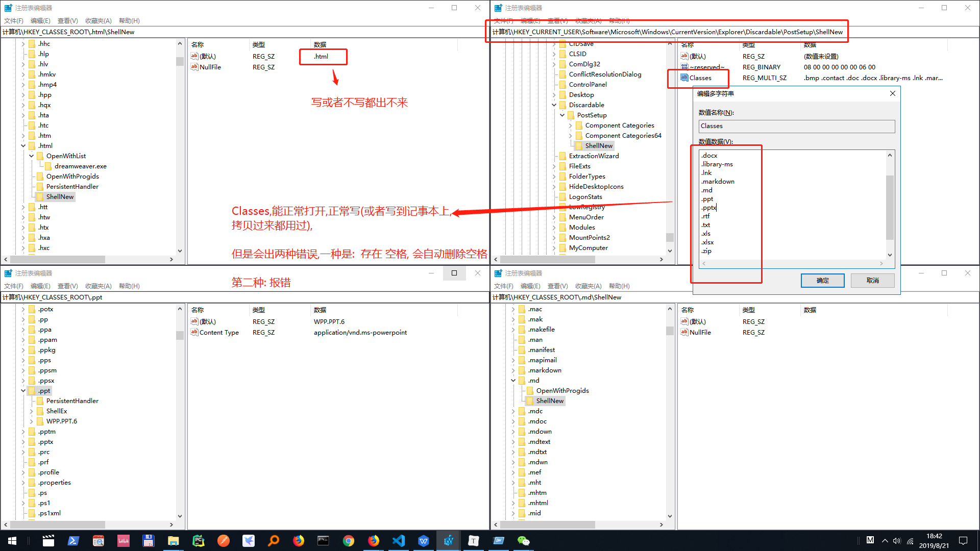Click the multi-string dialog vertical scrollbar
The height and width of the screenshot is (551, 980).
pos(890,207)
